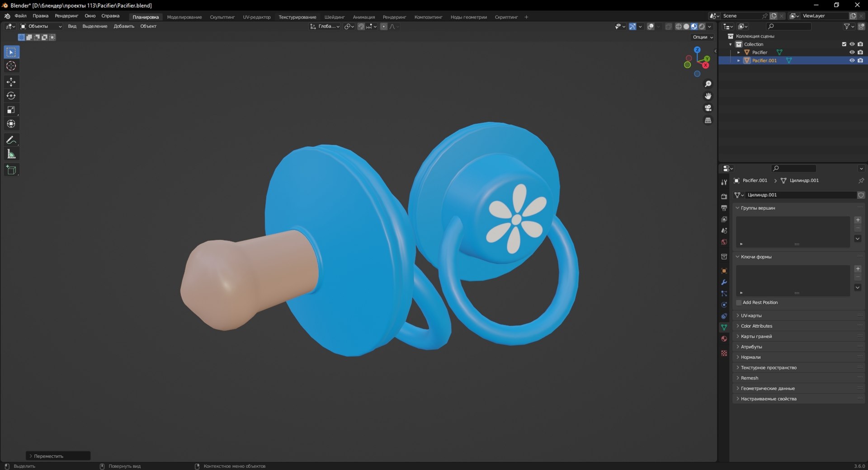The width and height of the screenshot is (868, 470).
Task: Expand the Pacifier tree row in the outliner
Action: [x=739, y=52]
